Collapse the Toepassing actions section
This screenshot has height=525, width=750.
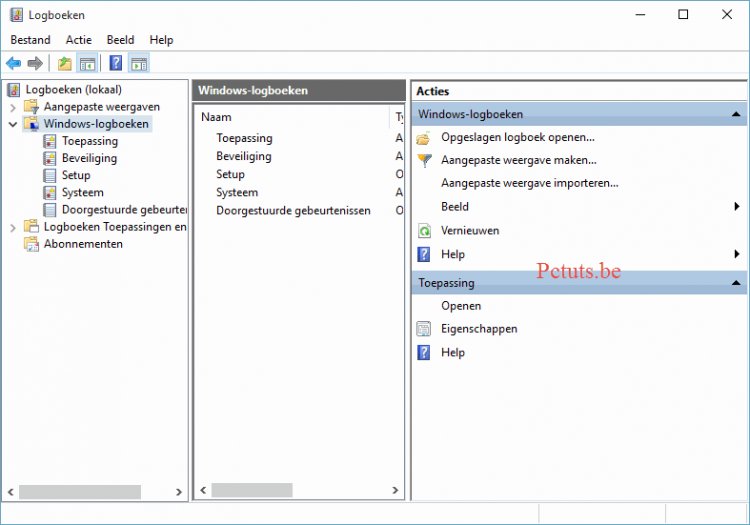pos(736,283)
